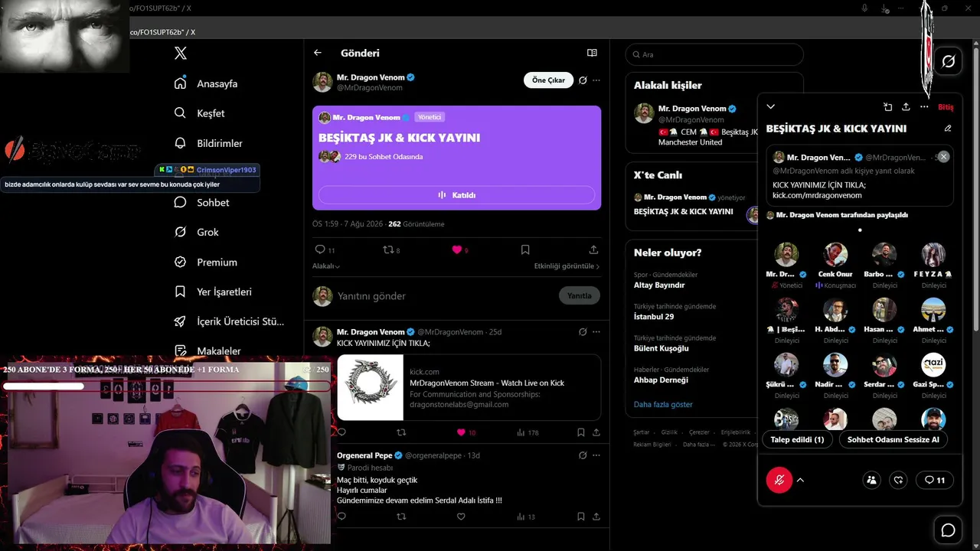Screen dimensions: 980x551
Task: Open more options on the KICK YAYINIMIZ reply
Action: tap(596, 332)
